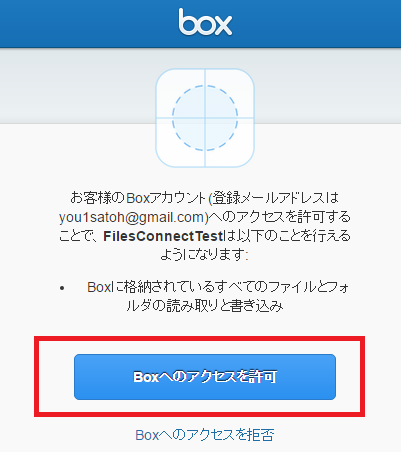Click the you1satoh@gmail.com email address
The height and width of the screenshot is (452, 401).
point(134,217)
